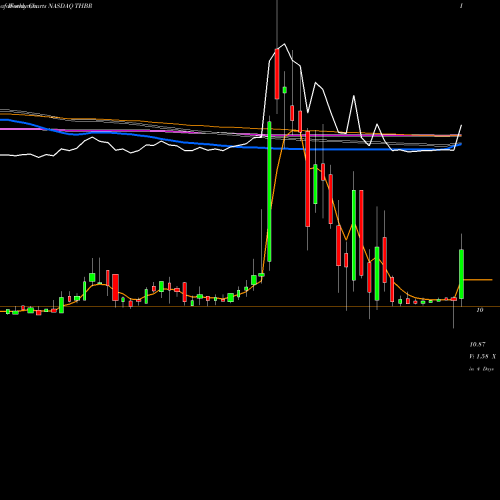Click the "in 4 Days" label

[481, 369]
